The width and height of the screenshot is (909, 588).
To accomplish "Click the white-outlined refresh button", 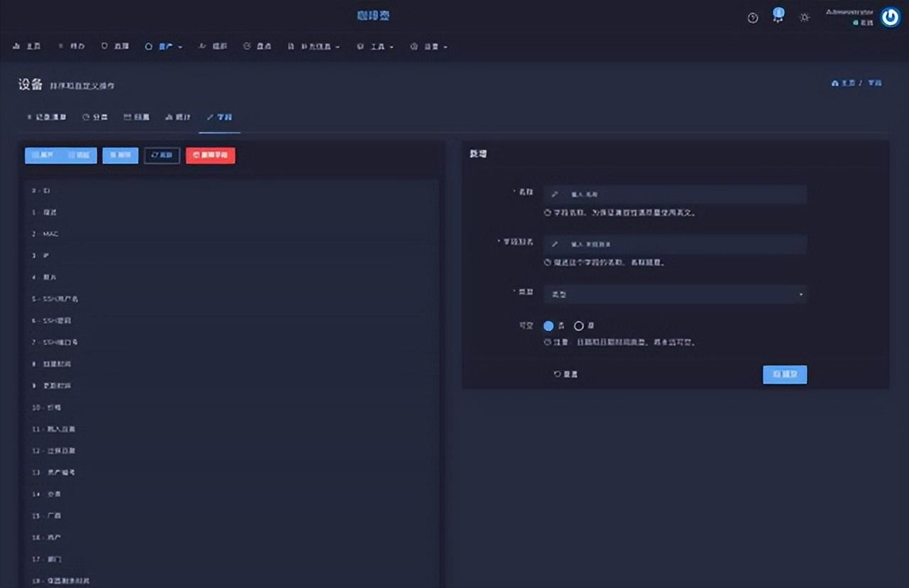I will [162, 155].
